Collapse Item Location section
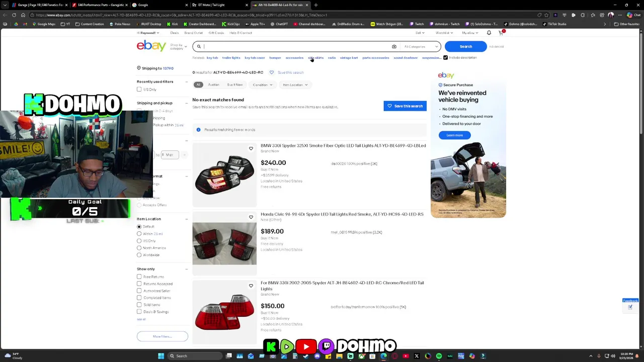 click(187, 219)
